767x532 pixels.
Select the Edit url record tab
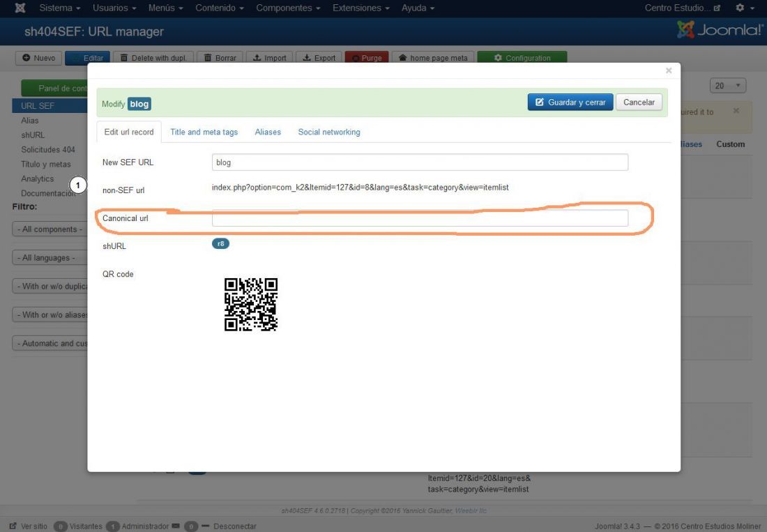pyautogui.click(x=129, y=132)
